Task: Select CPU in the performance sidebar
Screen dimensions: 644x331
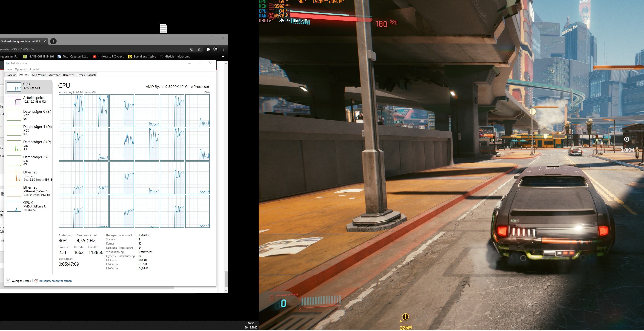Action: click(x=29, y=87)
